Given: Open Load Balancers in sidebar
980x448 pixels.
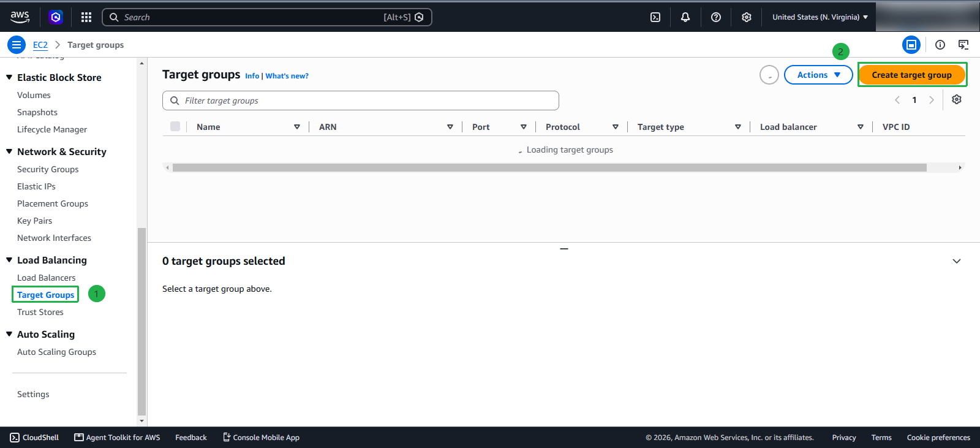Looking at the screenshot, I should [47, 278].
